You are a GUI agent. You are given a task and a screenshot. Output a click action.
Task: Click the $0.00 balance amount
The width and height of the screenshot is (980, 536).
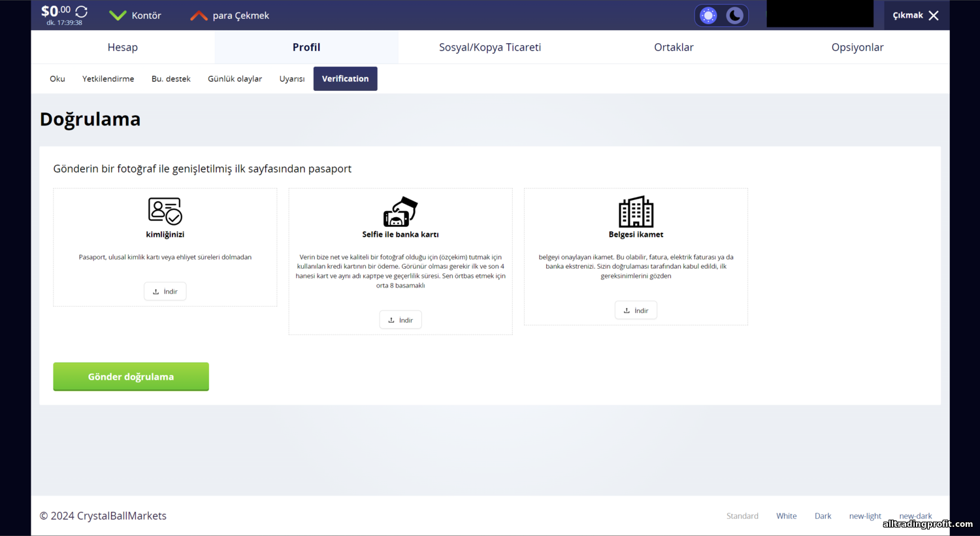tap(56, 10)
